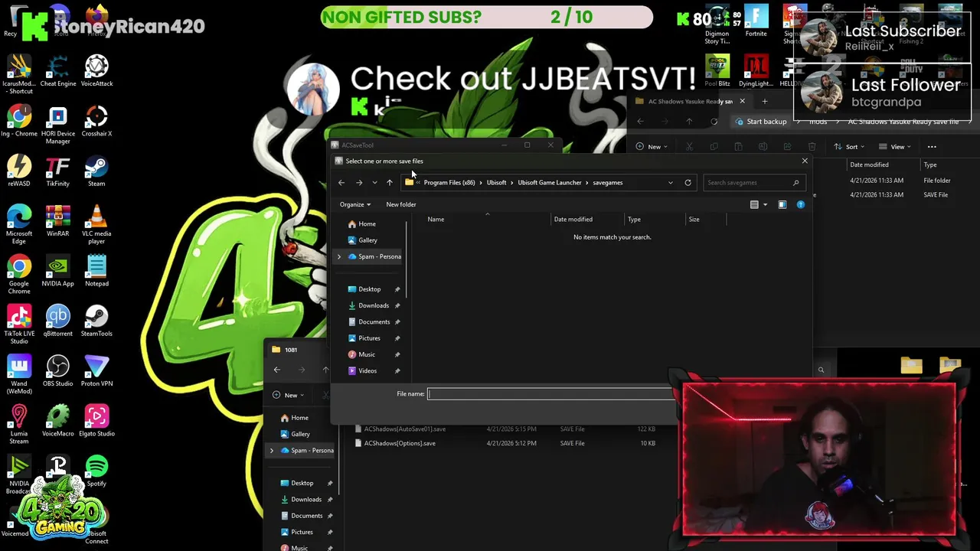Toggle preview pane in file dialog

point(782,204)
